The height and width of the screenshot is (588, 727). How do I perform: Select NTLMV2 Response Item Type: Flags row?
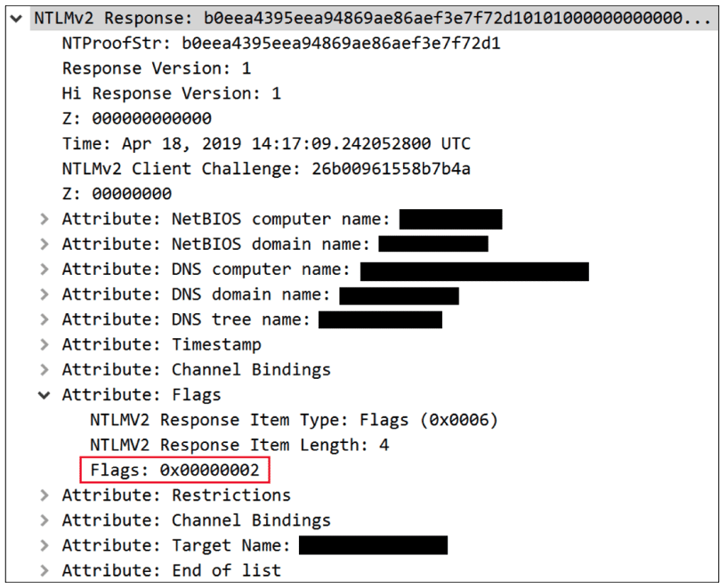pos(294,420)
